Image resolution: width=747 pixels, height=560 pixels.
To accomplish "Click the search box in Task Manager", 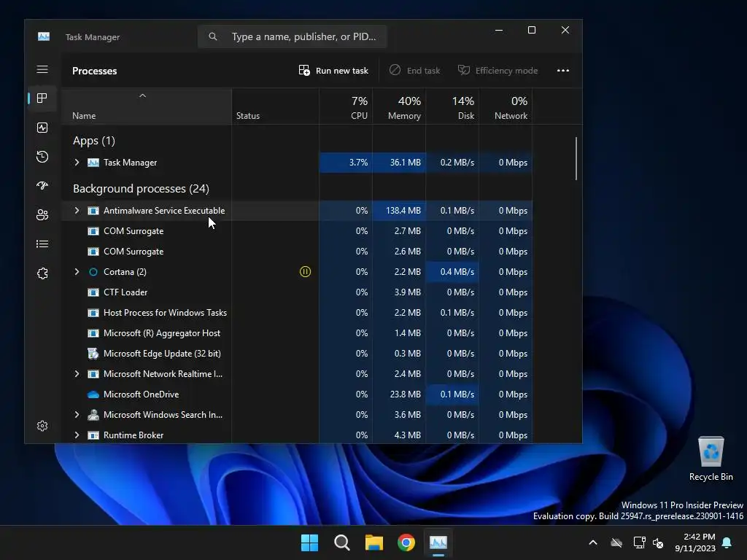I will 293,36.
